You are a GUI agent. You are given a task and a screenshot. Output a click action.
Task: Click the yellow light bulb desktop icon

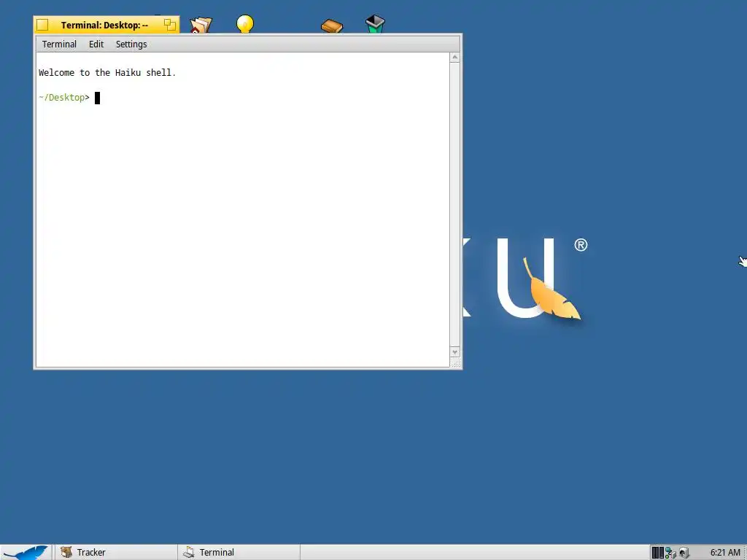[245, 24]
